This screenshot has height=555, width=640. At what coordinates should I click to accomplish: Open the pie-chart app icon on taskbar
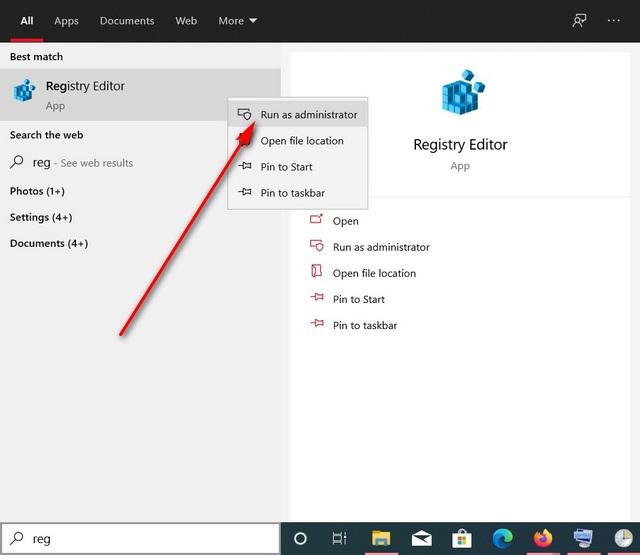[624, 538]
